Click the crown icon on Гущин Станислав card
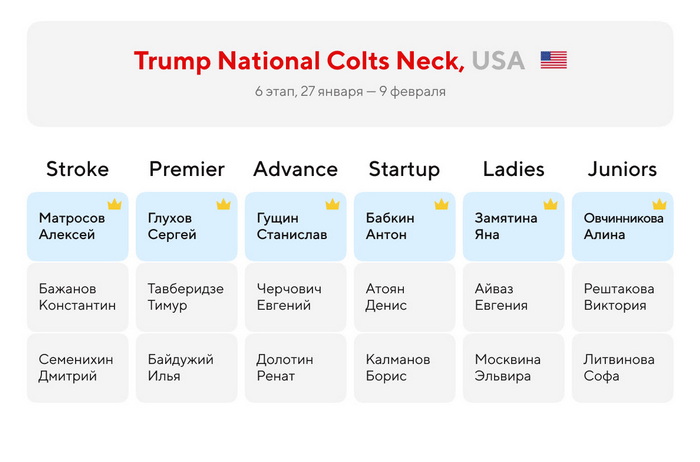Image resolution: width=700 pixels, height=462 pixels. 333,204
